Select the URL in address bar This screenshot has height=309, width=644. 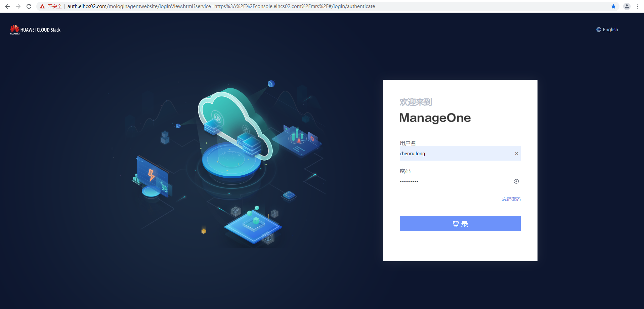click(221, 6)
